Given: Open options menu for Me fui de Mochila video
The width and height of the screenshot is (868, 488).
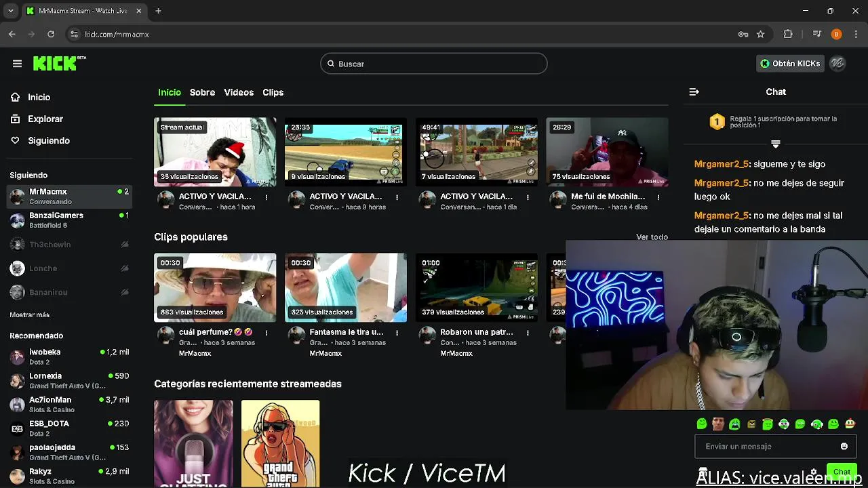Looking at the screenshot, I should [x=658, y=197].
